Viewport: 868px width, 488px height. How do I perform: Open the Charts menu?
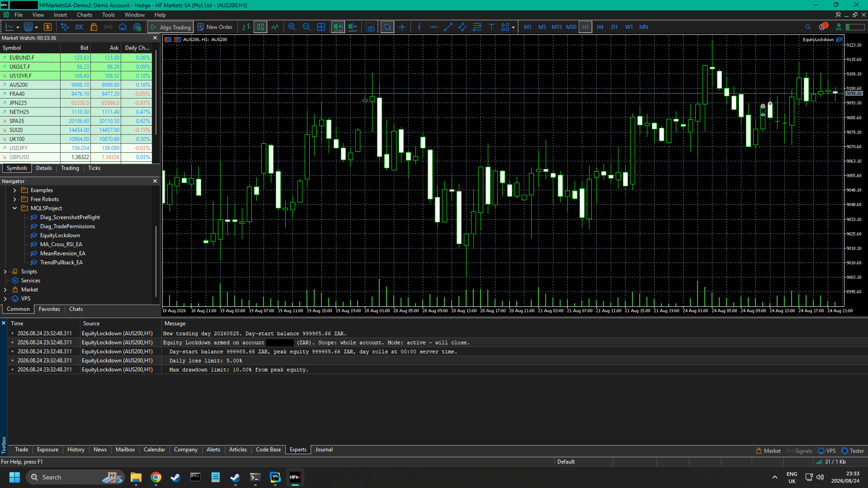point(84,15)
